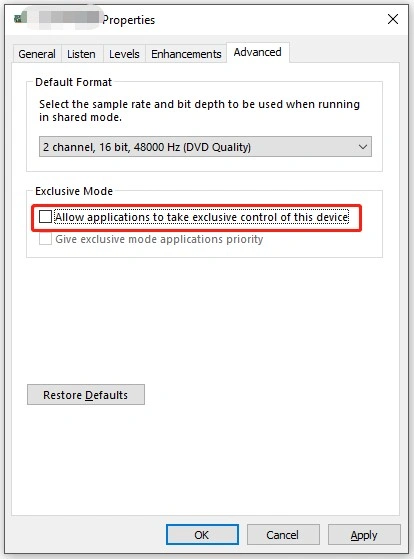
Task: Click the audio device icon in title bar
Action: 21,17
